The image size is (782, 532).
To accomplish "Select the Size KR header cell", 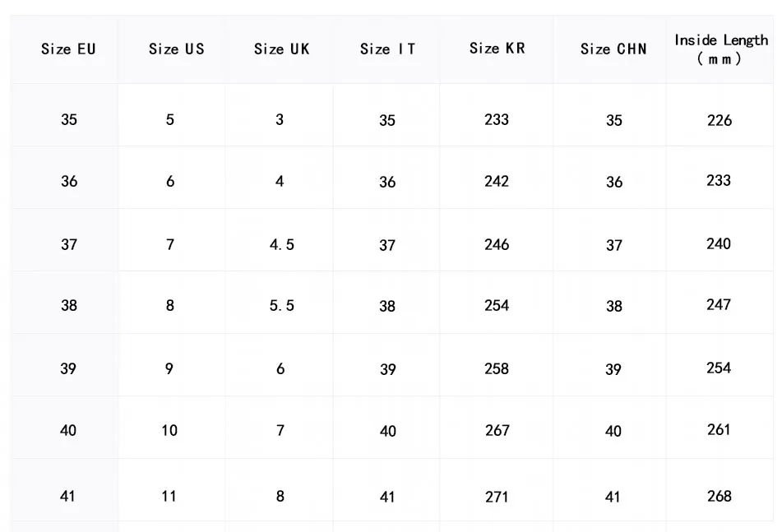I will pos(497,49).
